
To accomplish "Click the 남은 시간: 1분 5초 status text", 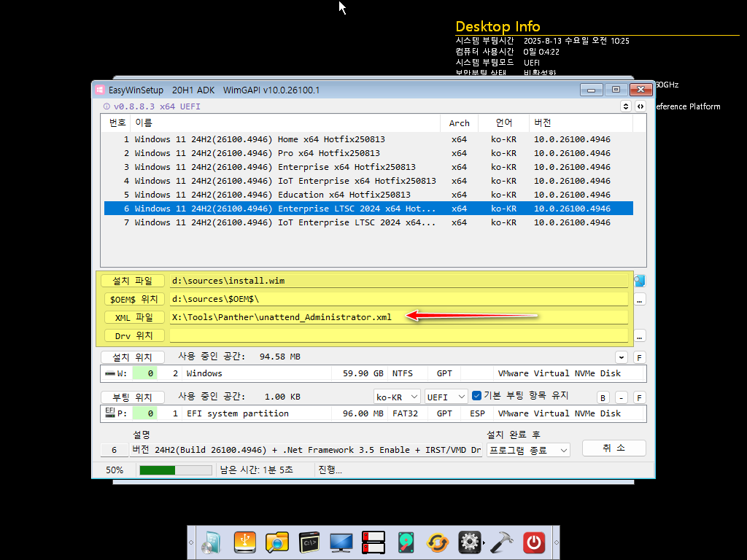I will pos(256,470).
